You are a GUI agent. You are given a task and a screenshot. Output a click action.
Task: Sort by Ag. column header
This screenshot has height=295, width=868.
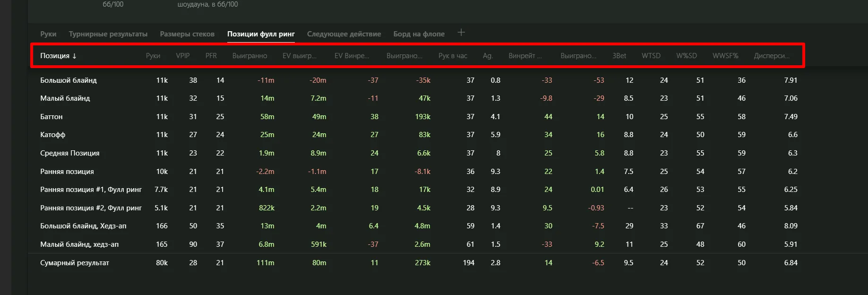click(x=488, y=56)
